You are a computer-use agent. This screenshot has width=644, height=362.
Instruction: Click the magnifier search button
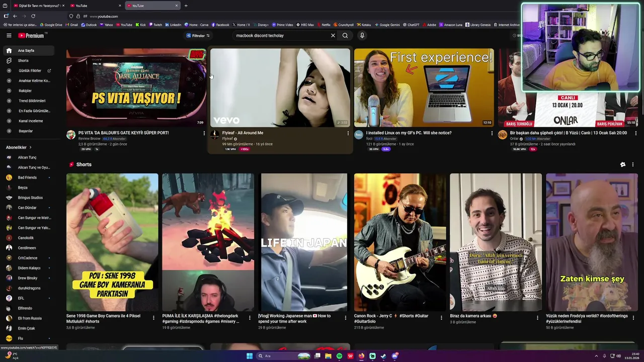(x=345, y=36)
